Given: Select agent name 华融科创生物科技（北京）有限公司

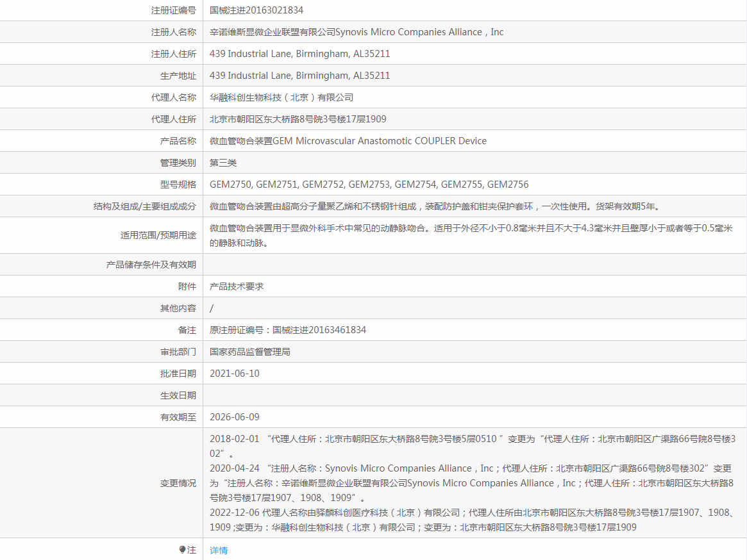Looking at the screenshot, I should point(281,97).
